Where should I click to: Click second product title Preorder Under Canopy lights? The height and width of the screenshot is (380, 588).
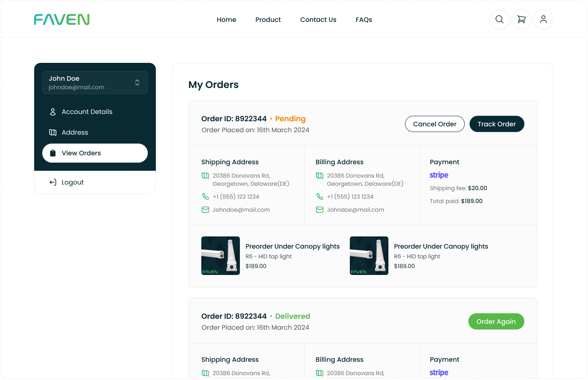(x=441, y=247)
